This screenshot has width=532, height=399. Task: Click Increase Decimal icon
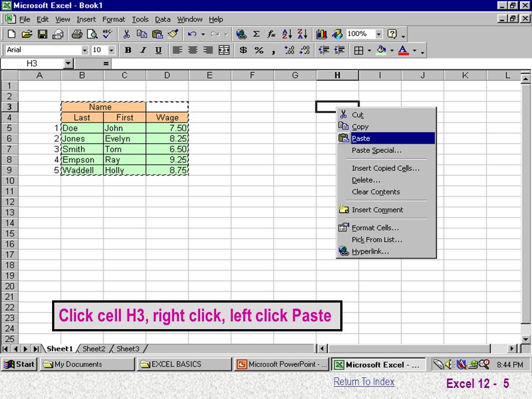pyautogui.click(x=289, y=50)
